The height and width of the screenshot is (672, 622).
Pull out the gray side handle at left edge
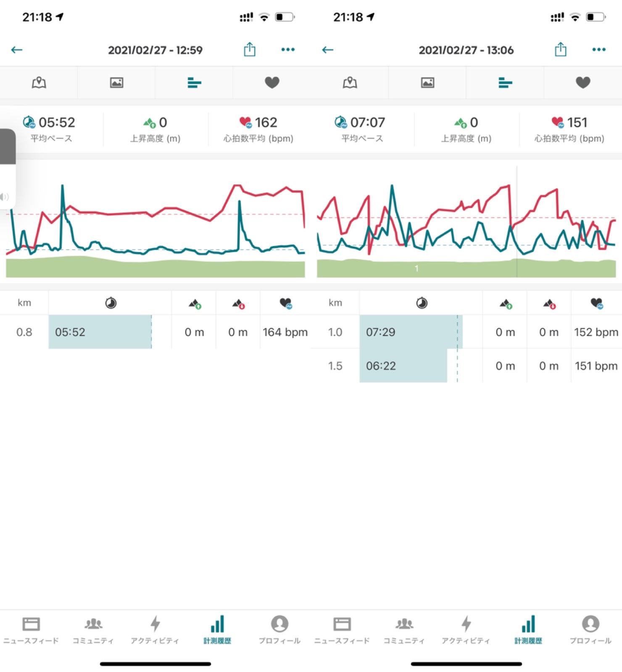pos(8,147)
